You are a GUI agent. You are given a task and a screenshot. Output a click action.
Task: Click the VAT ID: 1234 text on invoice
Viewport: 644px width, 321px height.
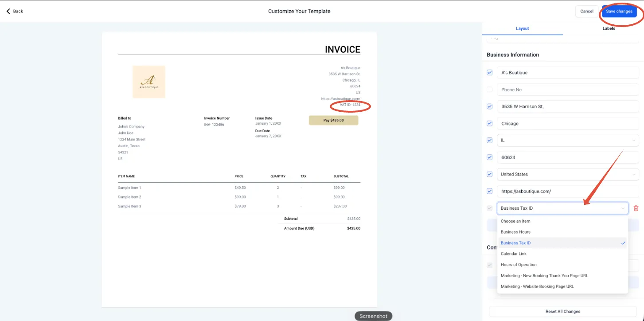(350, 105)
